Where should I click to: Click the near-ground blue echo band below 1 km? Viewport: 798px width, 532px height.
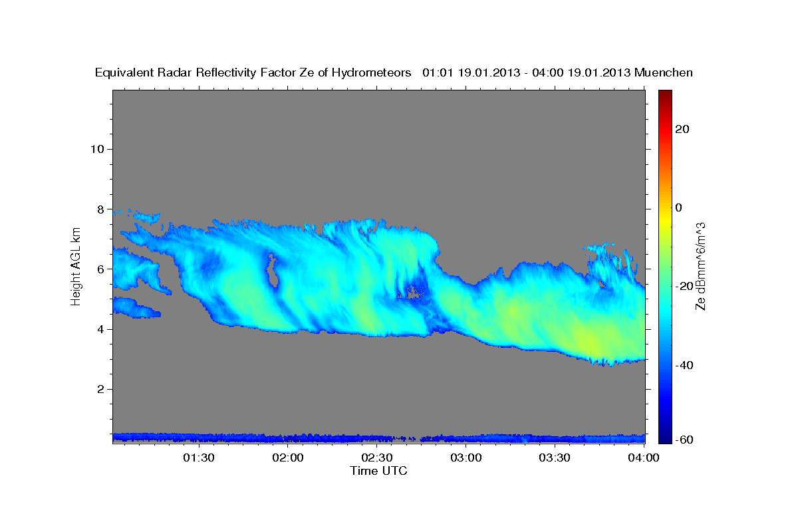point(379,438)
